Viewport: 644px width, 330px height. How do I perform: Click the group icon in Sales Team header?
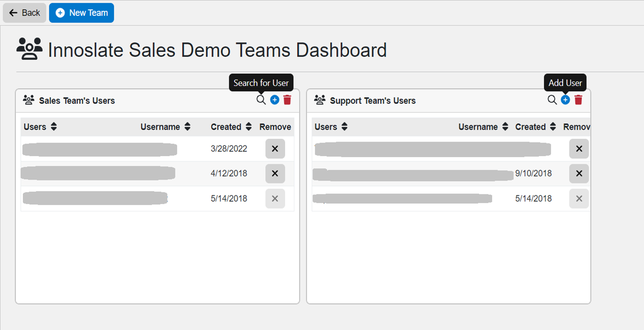[28, 100]
